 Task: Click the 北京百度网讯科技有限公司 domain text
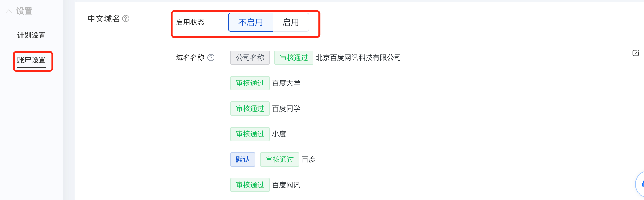click(x=358, y=58)
